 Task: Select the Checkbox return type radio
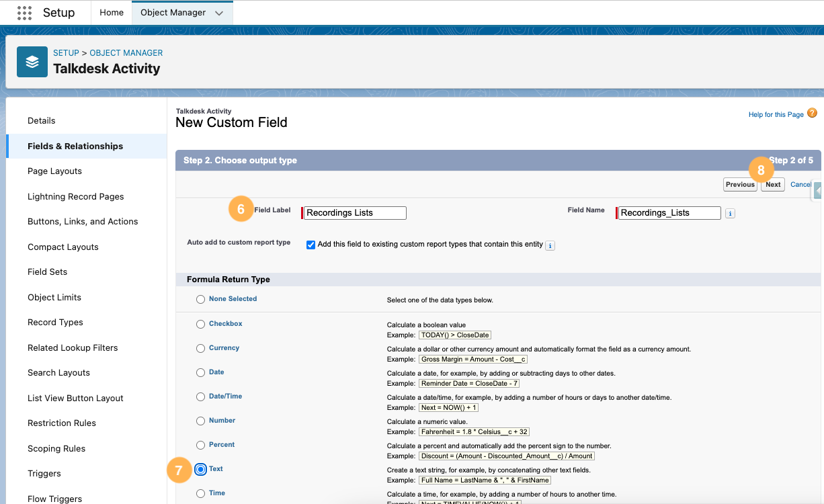pos(200,325)
